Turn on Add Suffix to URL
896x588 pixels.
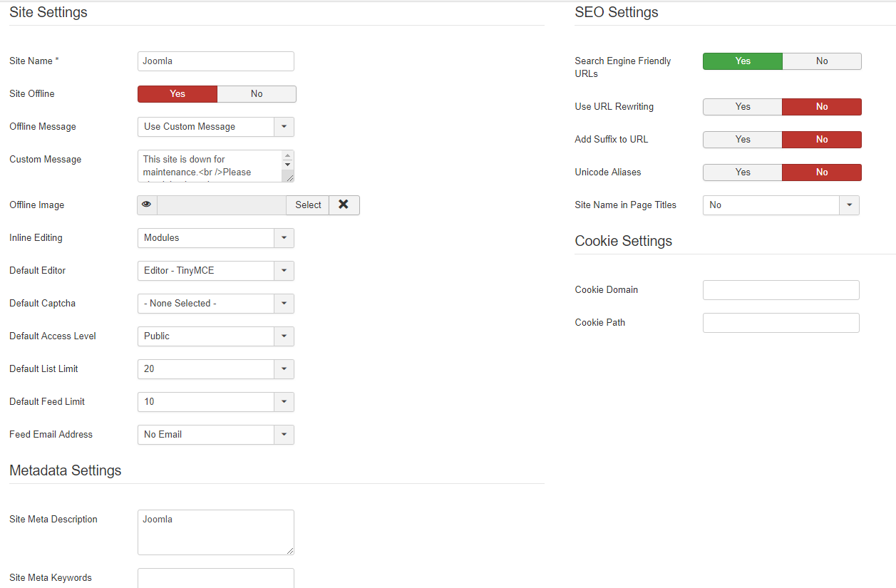743,140
